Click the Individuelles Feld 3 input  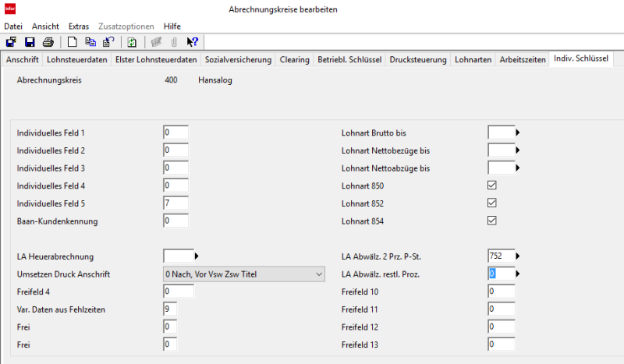175,168
